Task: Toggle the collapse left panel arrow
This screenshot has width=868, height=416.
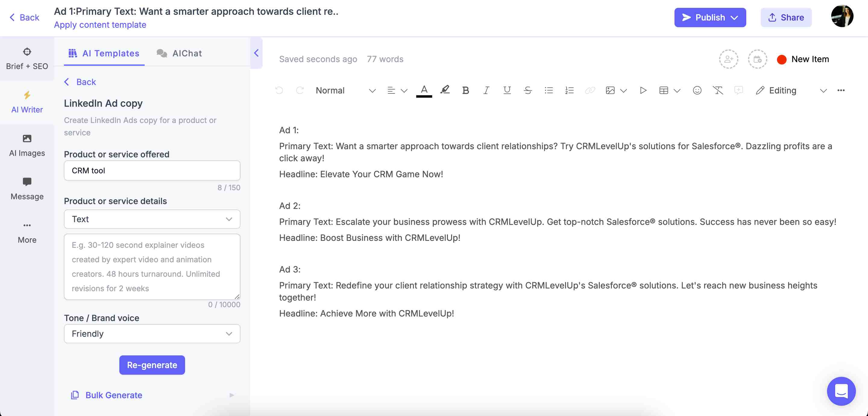Action: click(256, 53)
